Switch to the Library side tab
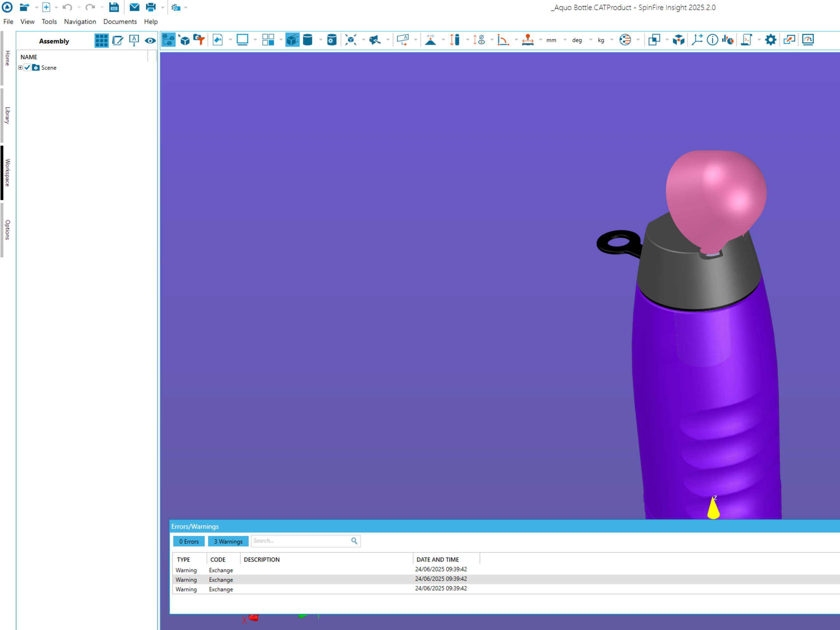 point(7,115)
